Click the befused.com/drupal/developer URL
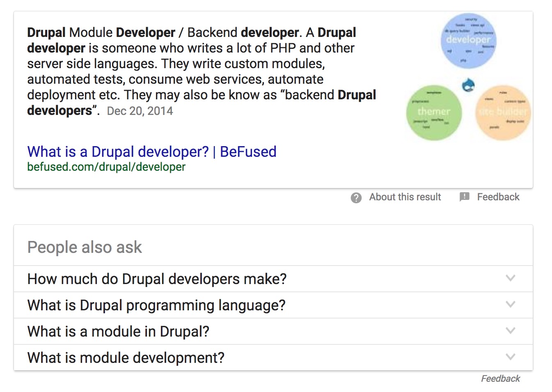Screen dimensions: 552x392 pos(106,167)
